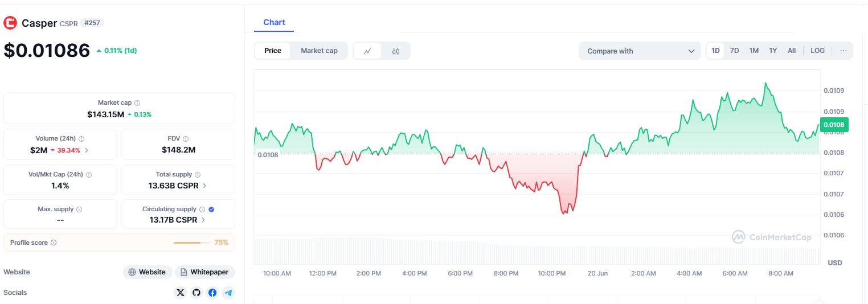Select the Market cap chart toggle
868x304 pixels.
tap(319, 51)
